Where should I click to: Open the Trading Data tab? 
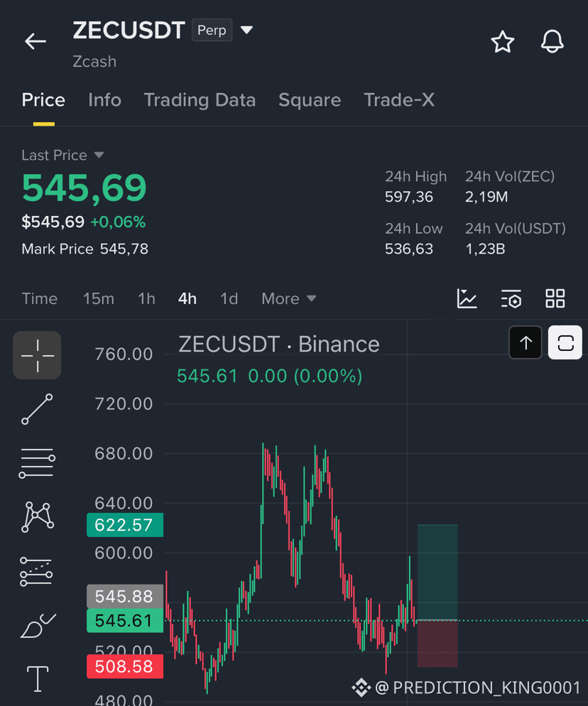[200, 100]
